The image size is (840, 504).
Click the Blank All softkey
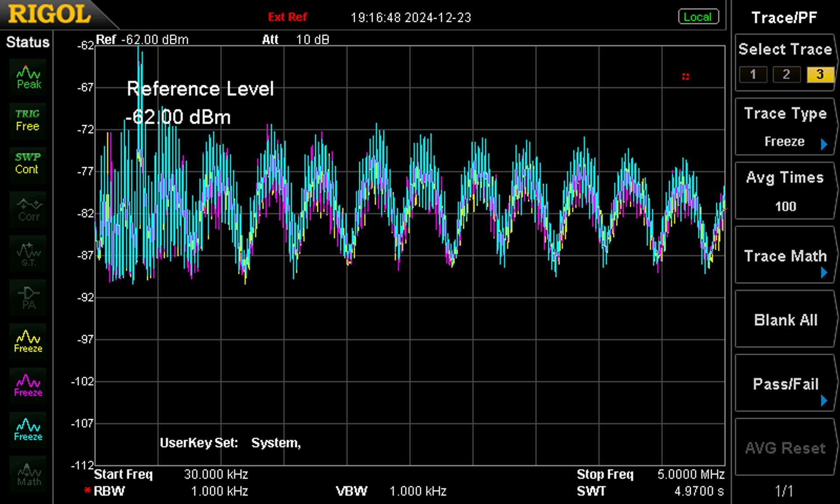[x=785, y=319]
